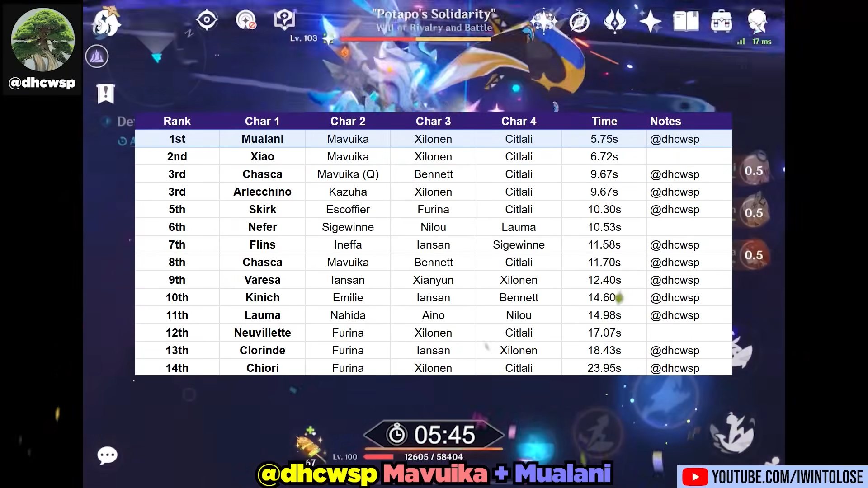The width and height of the screenshot is (868, 488).
Task: Open the compass events icon
Action: pos(579,21)
